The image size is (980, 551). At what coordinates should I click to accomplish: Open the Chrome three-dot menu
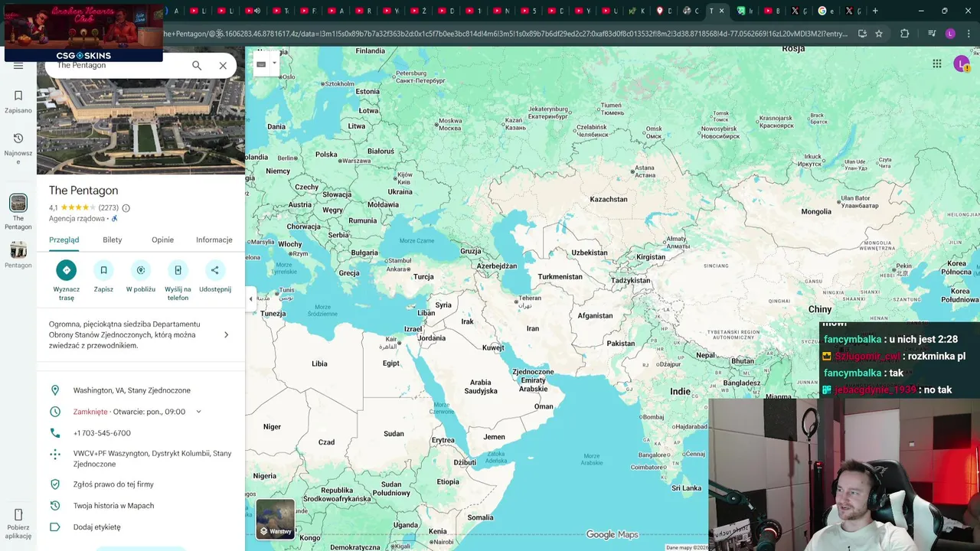tap(969, 34)
